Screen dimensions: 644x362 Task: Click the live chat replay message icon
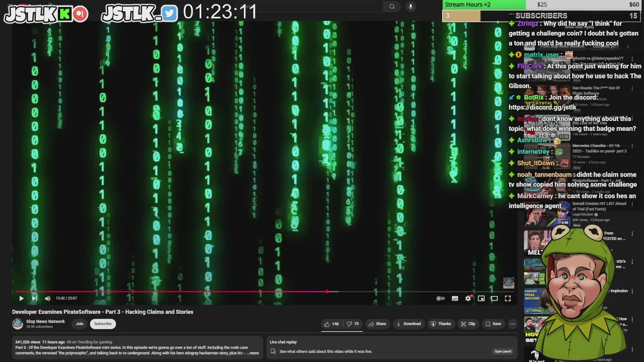pyautogui.click(x=273, y=351)
